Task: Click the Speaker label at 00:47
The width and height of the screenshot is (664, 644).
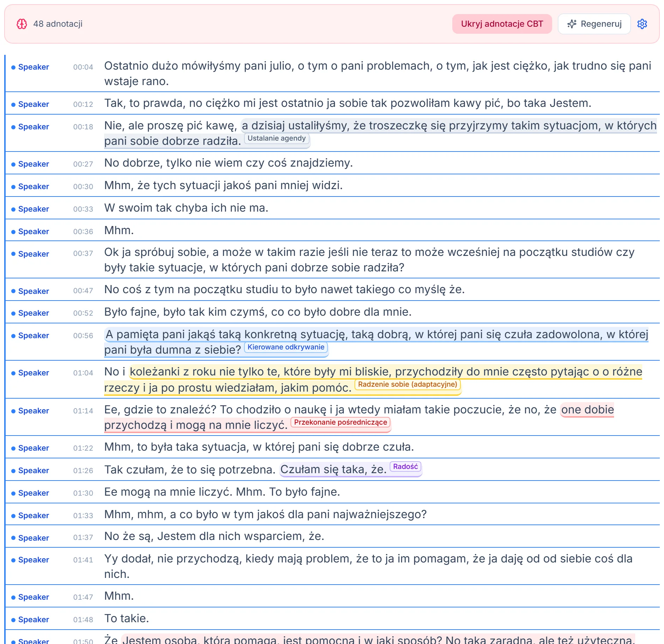Action: tap(33, 291)
